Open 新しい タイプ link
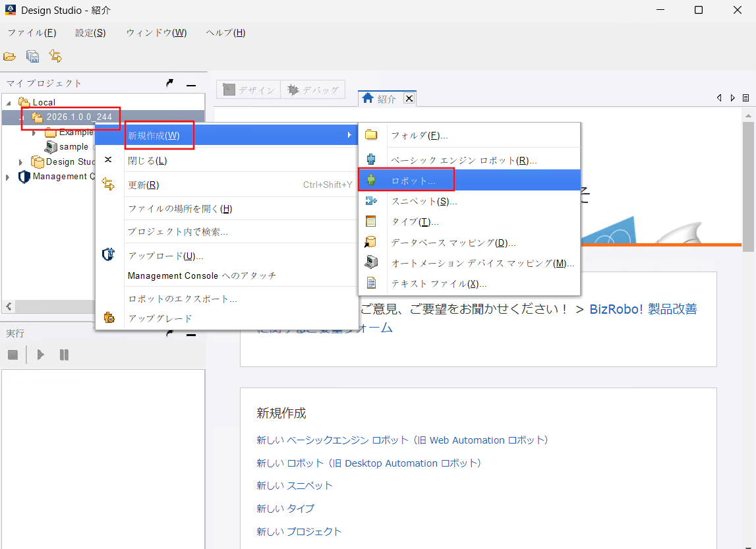The width and height of the screenshot is (756, 549). pos(285,509)
